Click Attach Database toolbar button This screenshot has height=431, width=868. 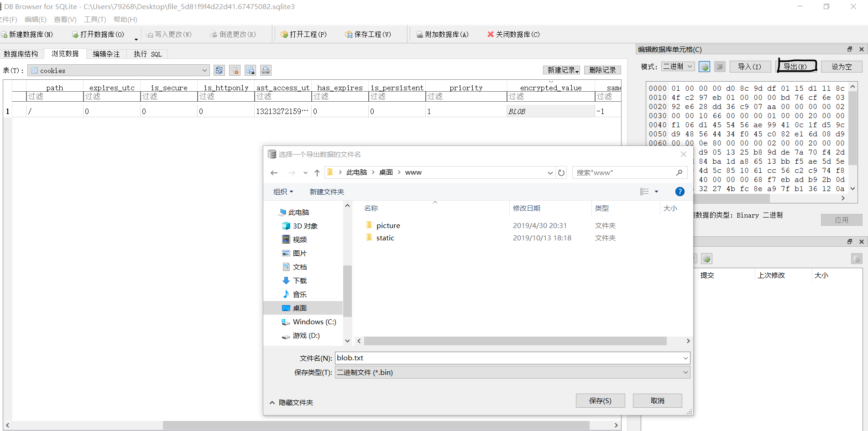tap(443, 34)
